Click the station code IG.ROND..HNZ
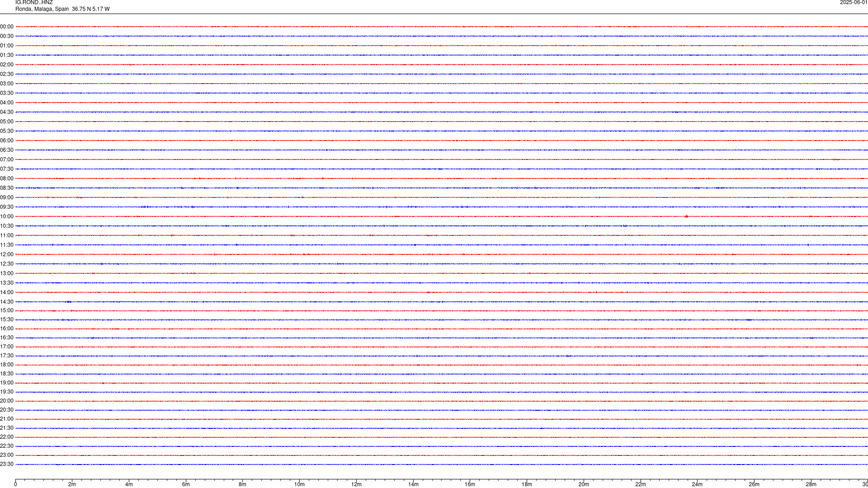The width and height of the screenshot is (868, 488). tap(34, 2)
